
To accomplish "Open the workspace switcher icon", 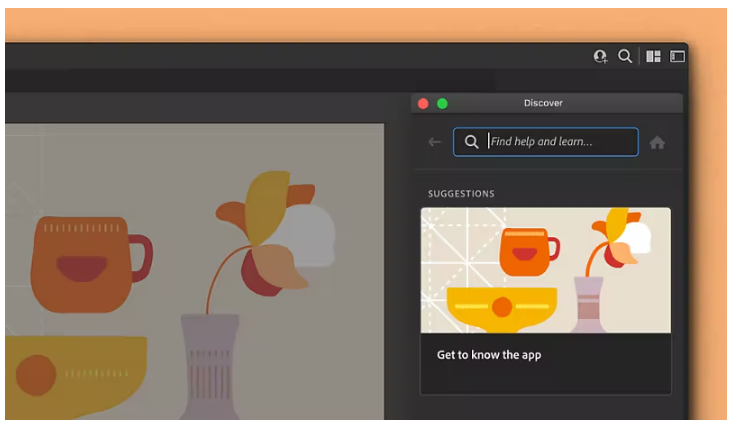I will [x=677, y=57].
